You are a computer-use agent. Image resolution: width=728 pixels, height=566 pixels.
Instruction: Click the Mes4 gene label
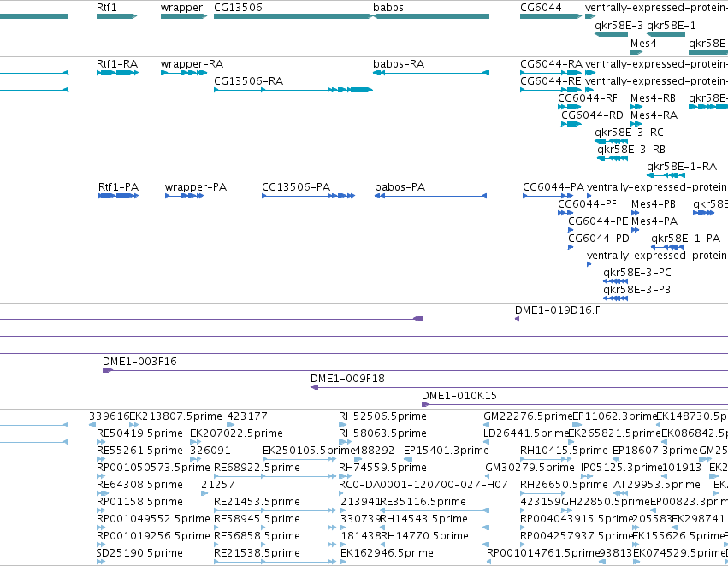[643, 44]
